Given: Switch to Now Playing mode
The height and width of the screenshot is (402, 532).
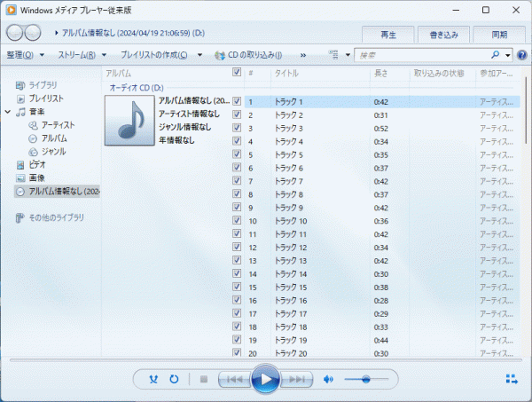Looking at the screenshot, I should 512,379.
